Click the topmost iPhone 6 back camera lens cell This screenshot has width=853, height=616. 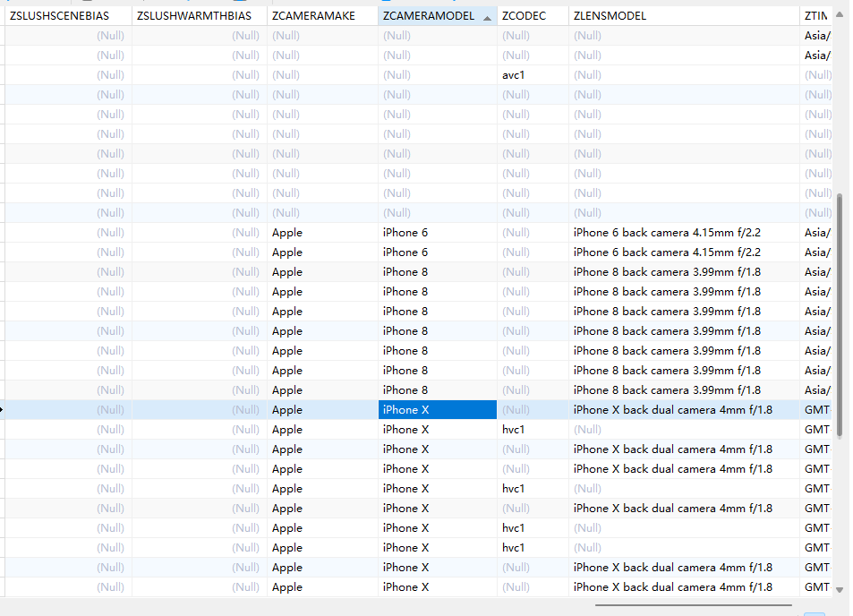(x=684, y=233)
